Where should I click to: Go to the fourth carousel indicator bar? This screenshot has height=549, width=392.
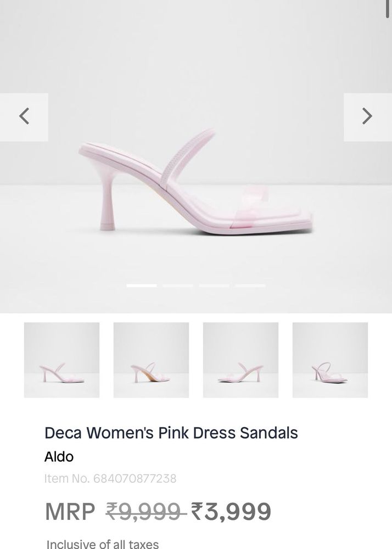point(250,285)
